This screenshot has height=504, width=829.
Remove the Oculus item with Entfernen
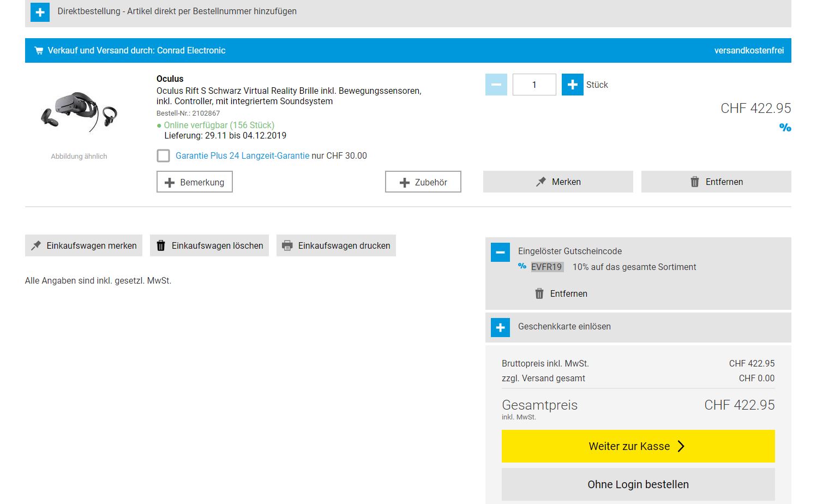pos(716,182)
